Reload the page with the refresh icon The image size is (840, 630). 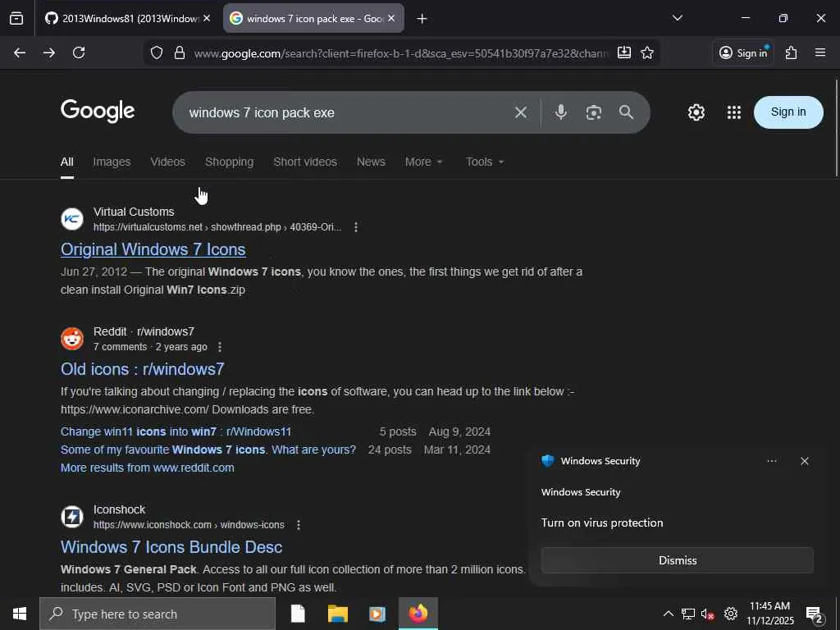79,52
